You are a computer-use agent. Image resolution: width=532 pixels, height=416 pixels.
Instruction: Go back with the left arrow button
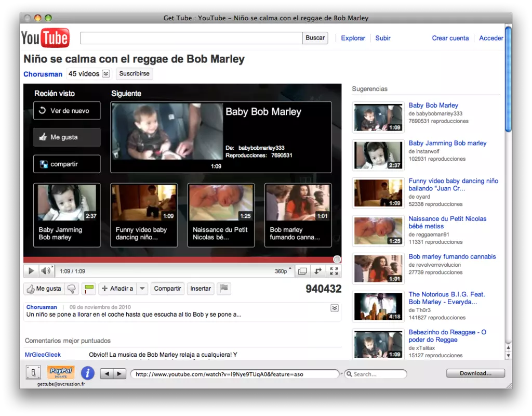point(107,374)
